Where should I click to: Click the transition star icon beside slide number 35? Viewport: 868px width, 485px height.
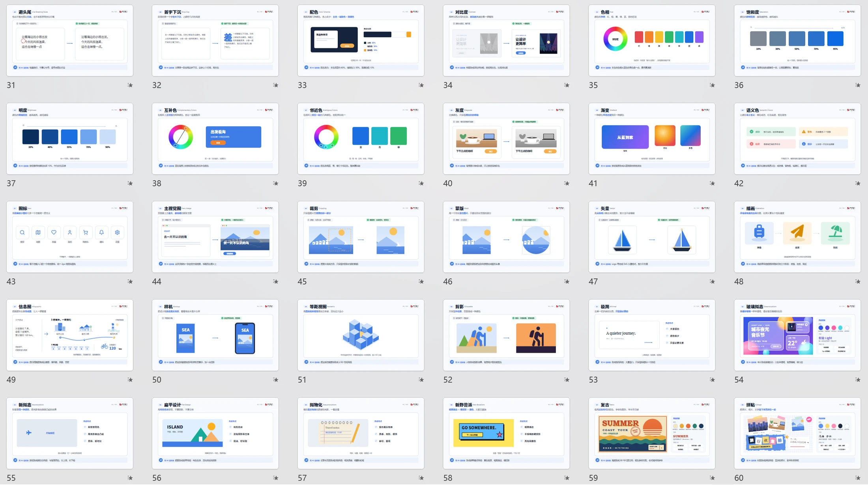(713, 85)
